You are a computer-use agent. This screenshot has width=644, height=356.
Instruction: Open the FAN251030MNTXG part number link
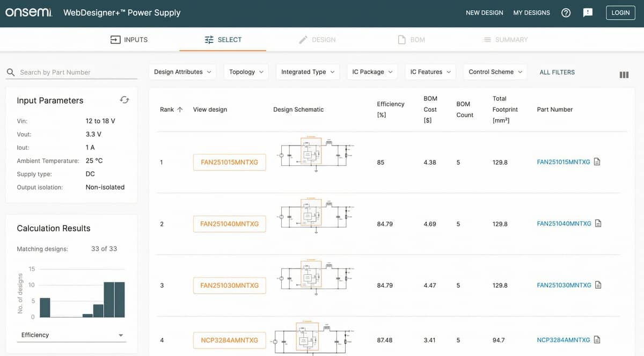564,286
